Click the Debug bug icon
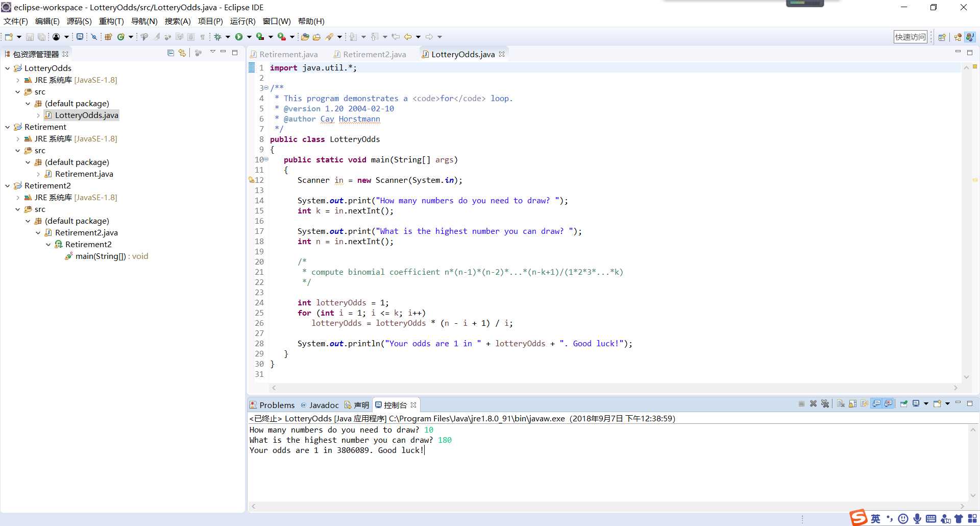 [217, 37]
